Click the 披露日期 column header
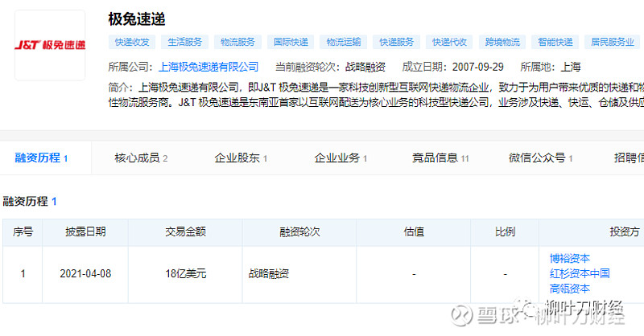644x336 pixels. [x=85, y=232]
